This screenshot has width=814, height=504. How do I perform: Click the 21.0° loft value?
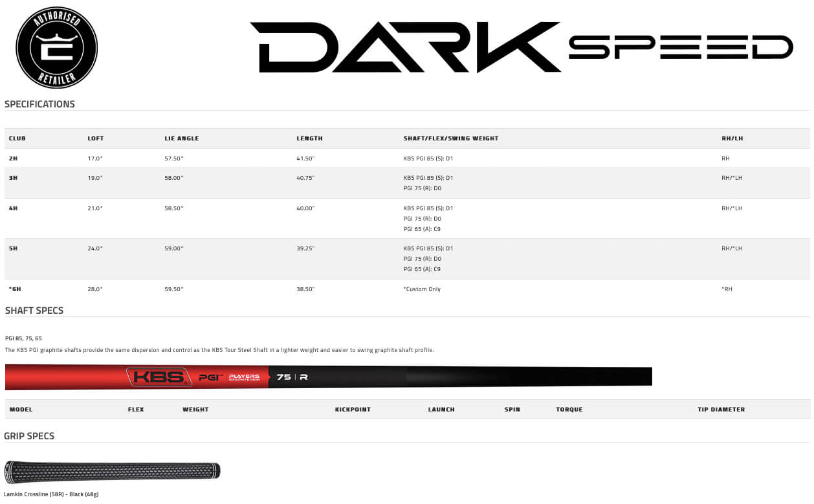(x=95, y=208)
